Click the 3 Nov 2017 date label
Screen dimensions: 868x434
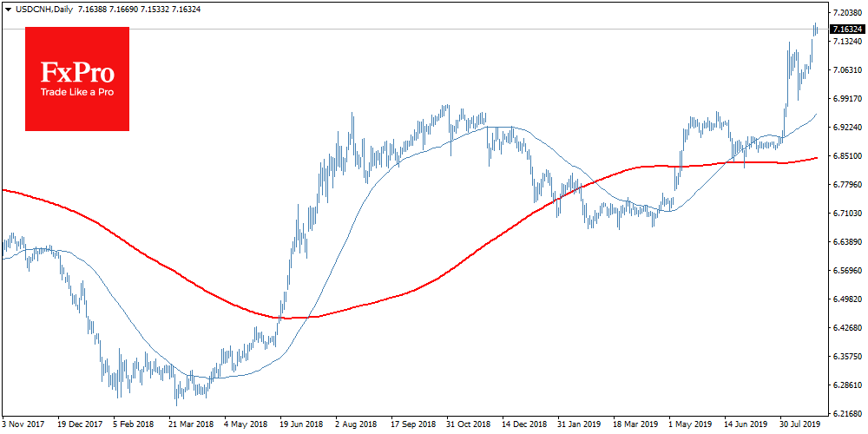[24, 425]
